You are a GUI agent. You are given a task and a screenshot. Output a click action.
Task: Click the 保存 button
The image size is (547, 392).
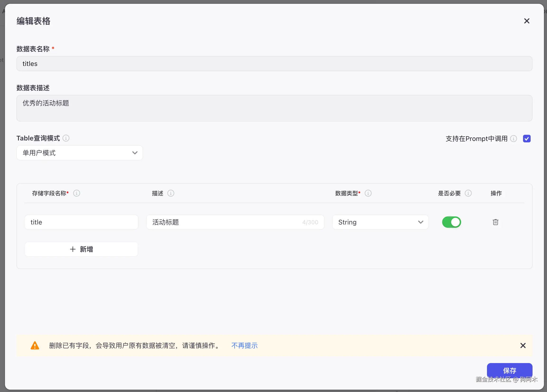[509, 370]
